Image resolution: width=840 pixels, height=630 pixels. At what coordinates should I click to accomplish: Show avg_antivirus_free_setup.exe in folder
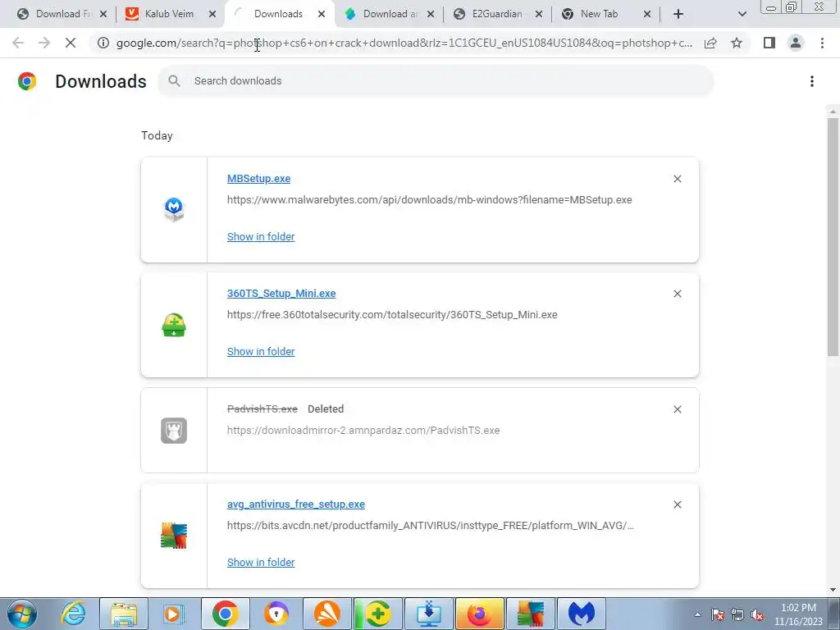pyautogui.click(x=261, y=563)
